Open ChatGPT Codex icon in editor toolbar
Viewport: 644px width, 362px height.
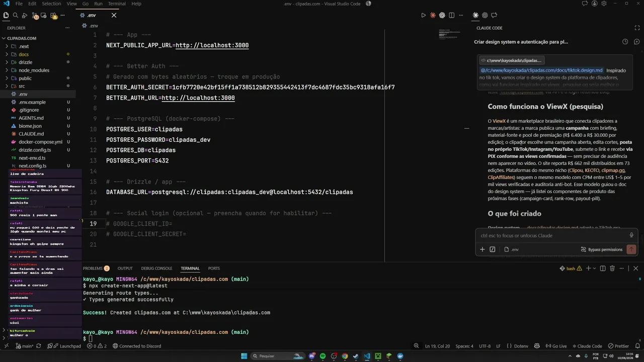coord(442,16)
